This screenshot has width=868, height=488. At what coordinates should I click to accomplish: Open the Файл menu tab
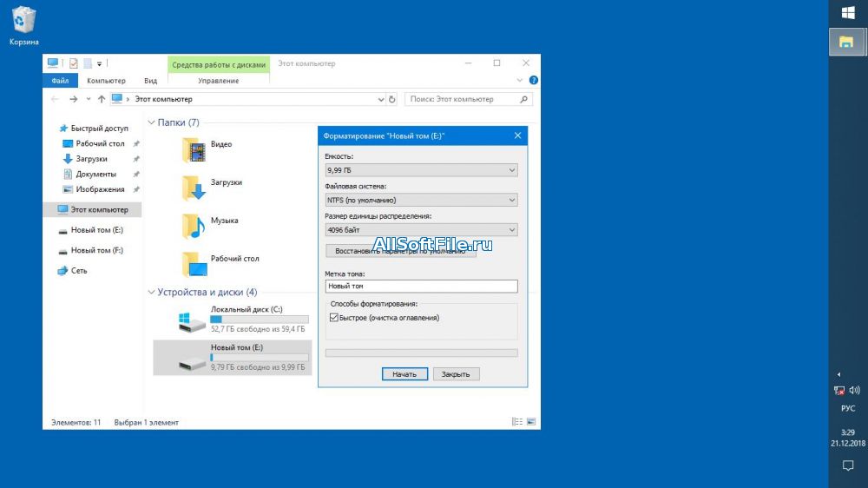[x=60, y=81]
